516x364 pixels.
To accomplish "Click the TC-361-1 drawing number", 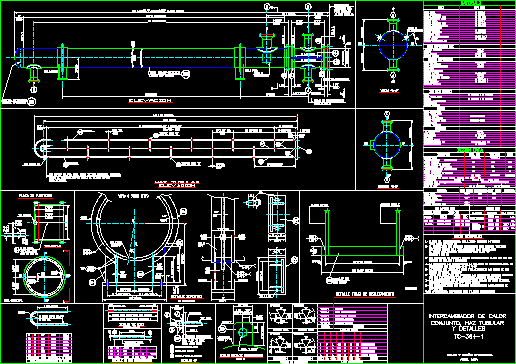I will [x=469, y=336].
